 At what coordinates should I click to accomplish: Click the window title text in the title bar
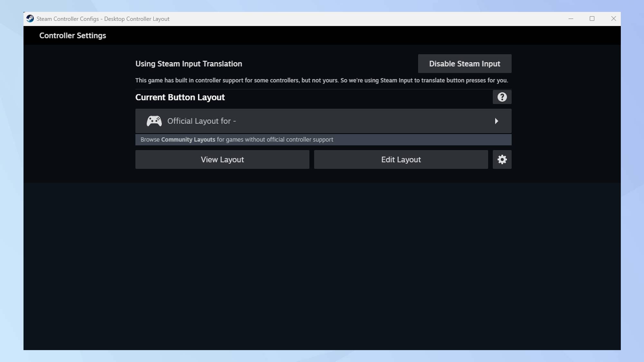pyautogui.click(x=103, y=19)
